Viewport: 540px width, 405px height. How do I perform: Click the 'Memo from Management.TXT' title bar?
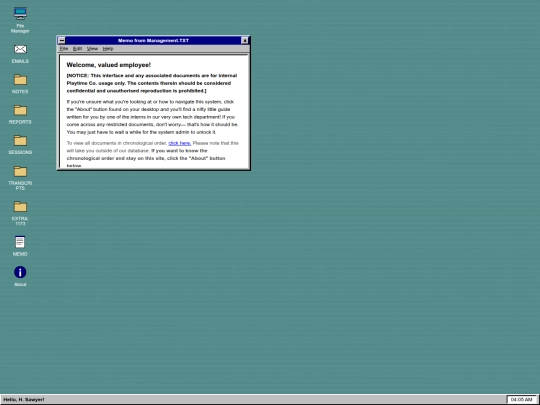pos(153,40)
